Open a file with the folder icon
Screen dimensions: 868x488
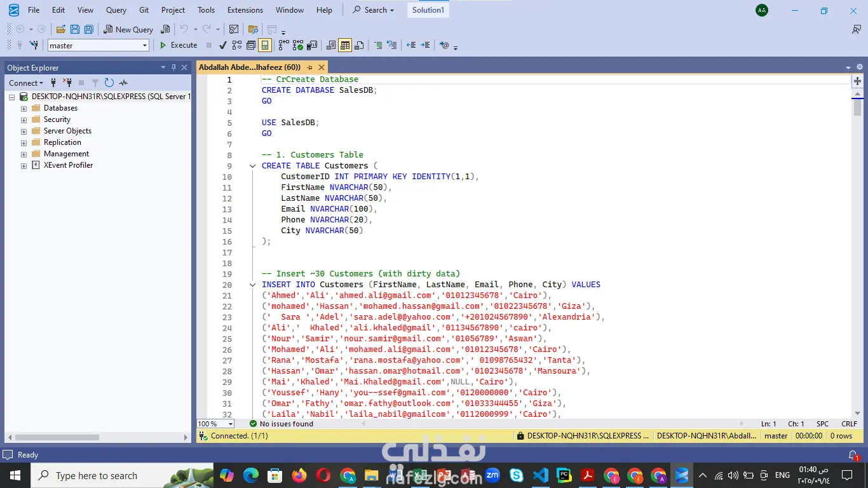tap(61, 29)
